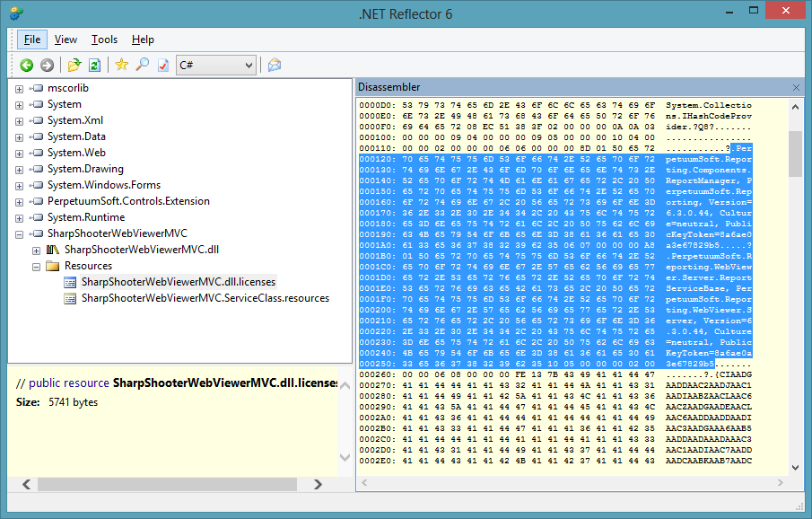
Task: Open an assembly via folder icon
Action: 74,66
